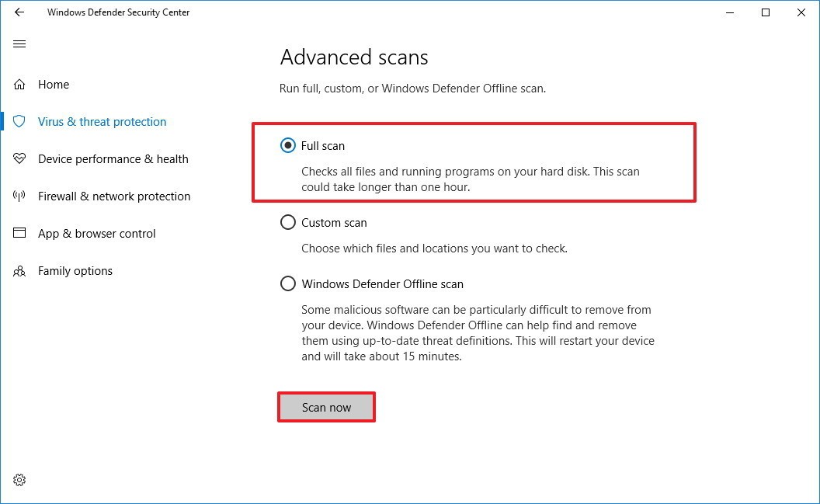820x504 pixels.
Task: Click the Advanced scans heading
Action: click(354, 57)
